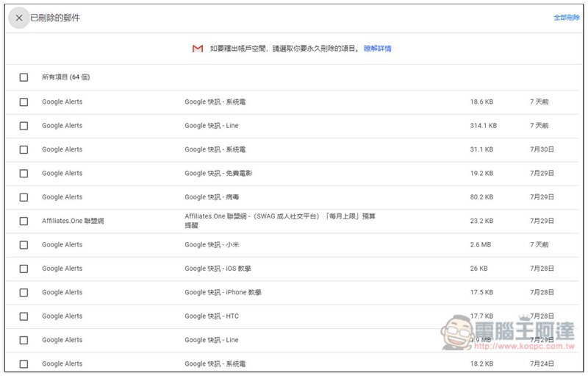Tick the 所有項目 (64 個) select-all checkbox
The width and height of the screenshot is (588, 376).
click(24, 77)
